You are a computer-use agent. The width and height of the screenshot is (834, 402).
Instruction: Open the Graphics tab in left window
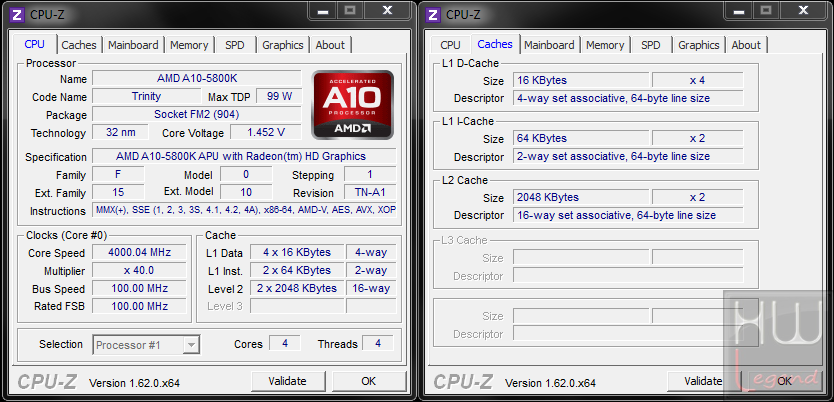[x=282, y=45]
